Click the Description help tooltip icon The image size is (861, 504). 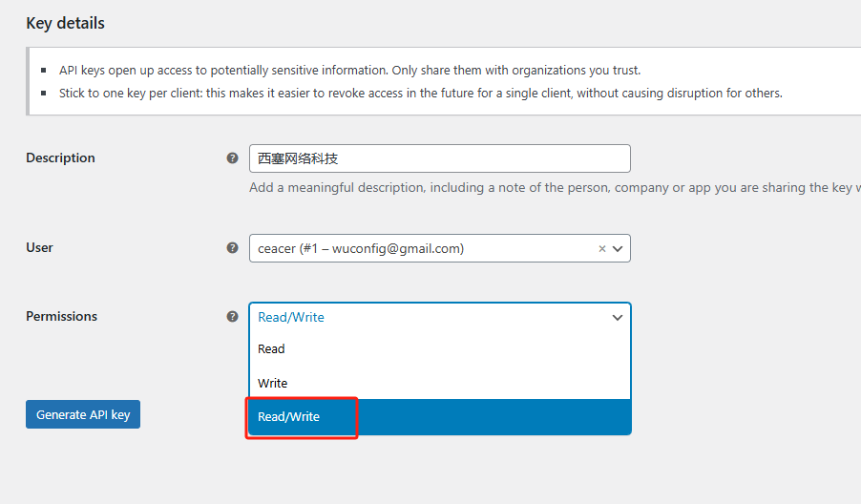tap(232, 158)
